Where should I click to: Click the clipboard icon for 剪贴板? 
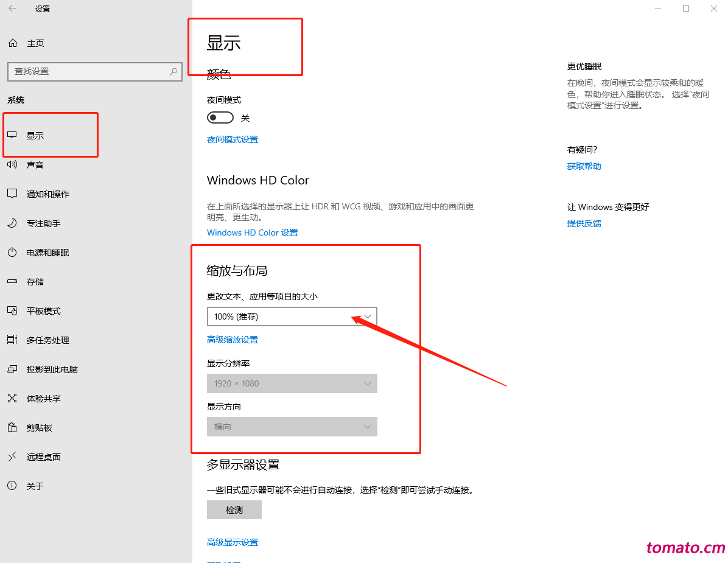point(12,427)
